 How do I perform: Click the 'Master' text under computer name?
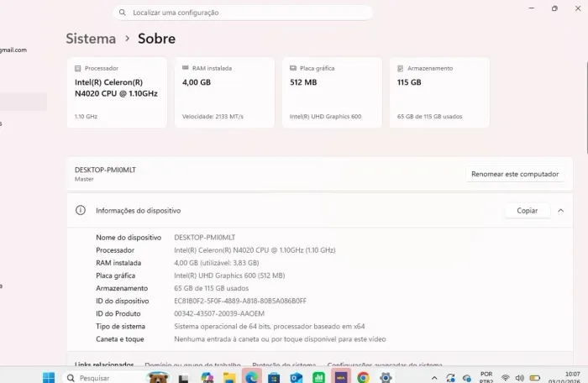pyautogui.click(x=84, y=179)
